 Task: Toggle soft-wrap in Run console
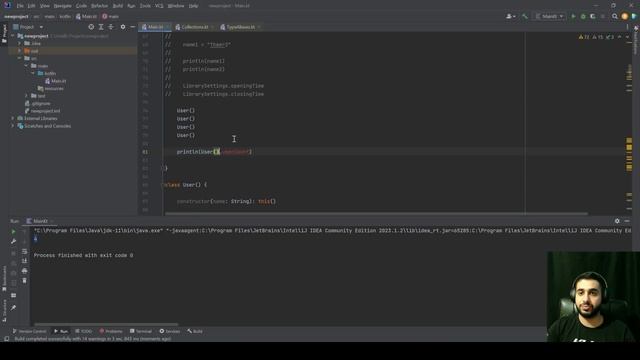[24, 251]
